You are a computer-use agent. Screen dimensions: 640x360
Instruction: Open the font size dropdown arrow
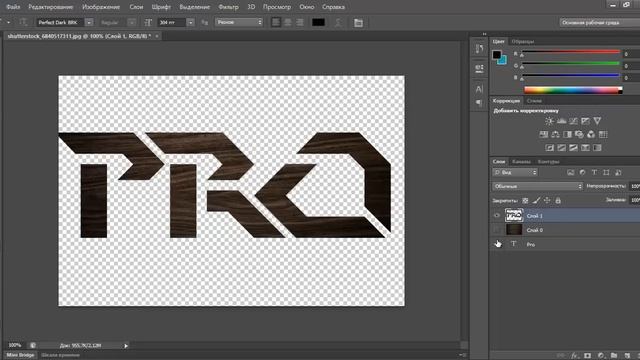tap(190, 22)
